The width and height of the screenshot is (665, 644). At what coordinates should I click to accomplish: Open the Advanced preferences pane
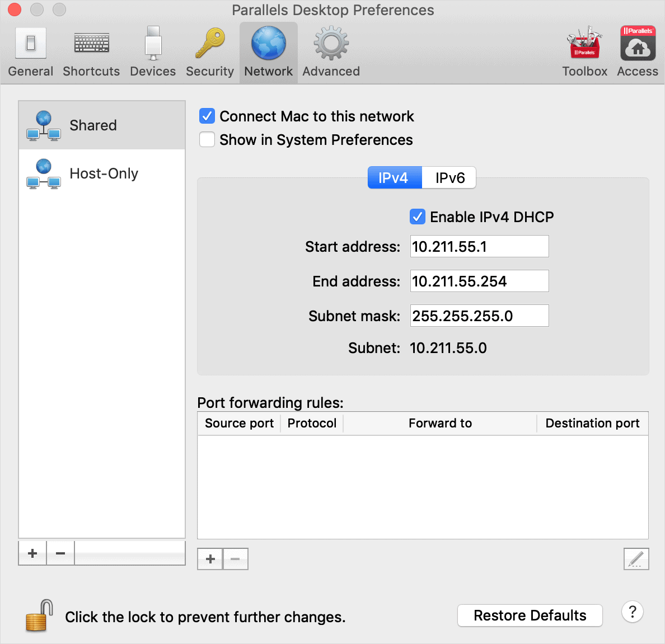330,50
